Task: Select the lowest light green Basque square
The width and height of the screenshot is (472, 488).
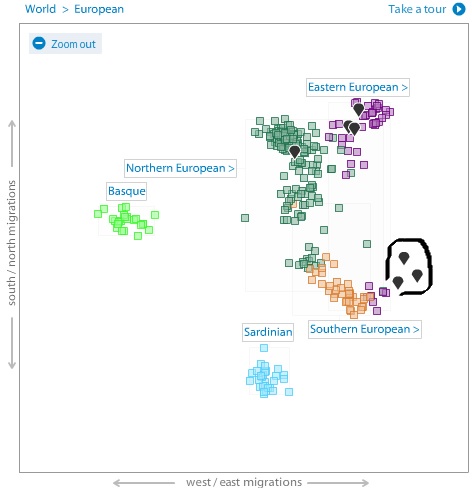Action: 138,236
